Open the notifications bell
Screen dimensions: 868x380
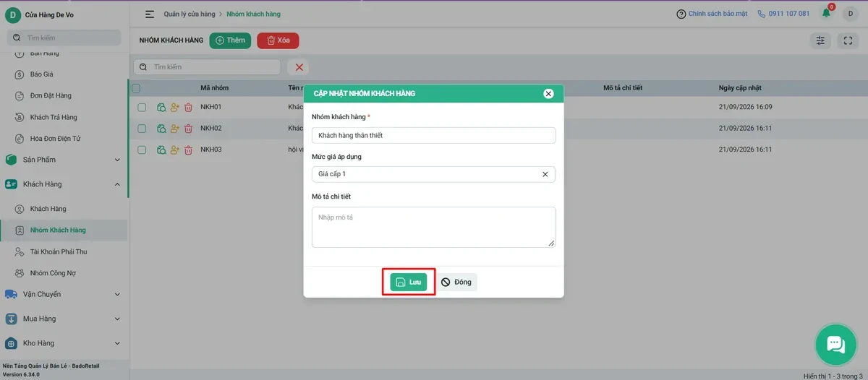826,14
